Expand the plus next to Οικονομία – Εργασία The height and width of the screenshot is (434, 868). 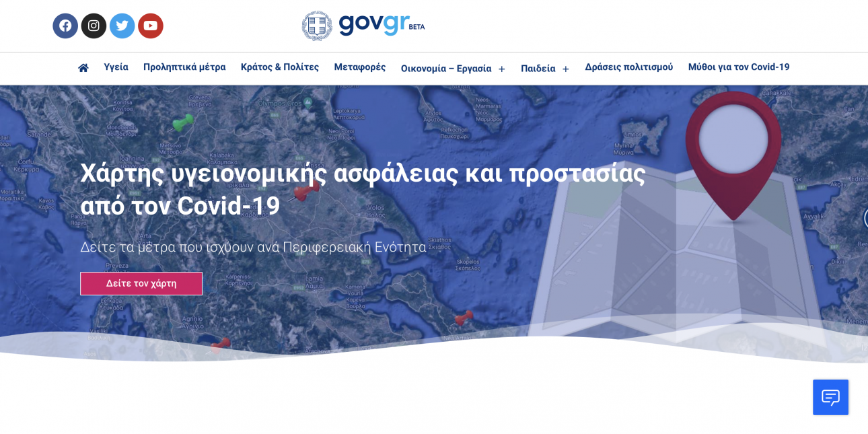[501, 69]
